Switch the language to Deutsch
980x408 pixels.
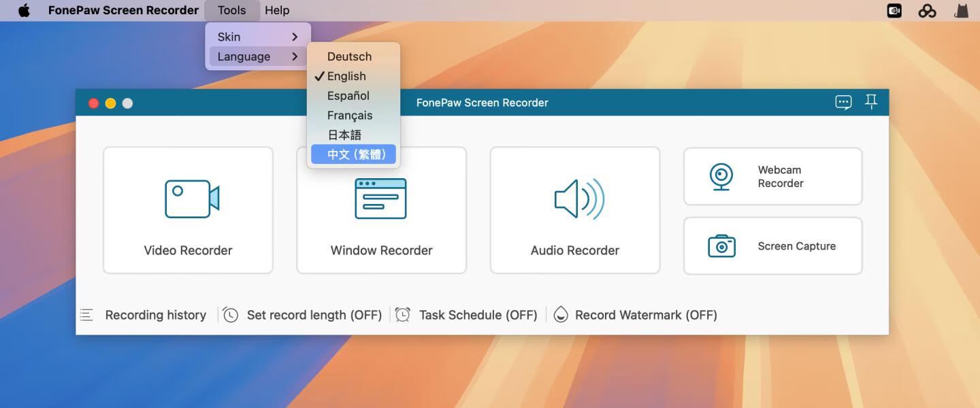(349, 56)
